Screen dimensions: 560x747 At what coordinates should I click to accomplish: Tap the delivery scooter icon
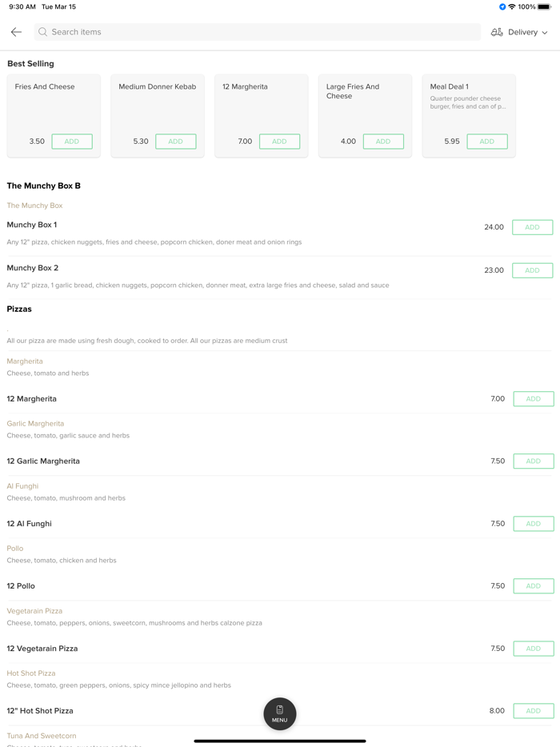497,32
